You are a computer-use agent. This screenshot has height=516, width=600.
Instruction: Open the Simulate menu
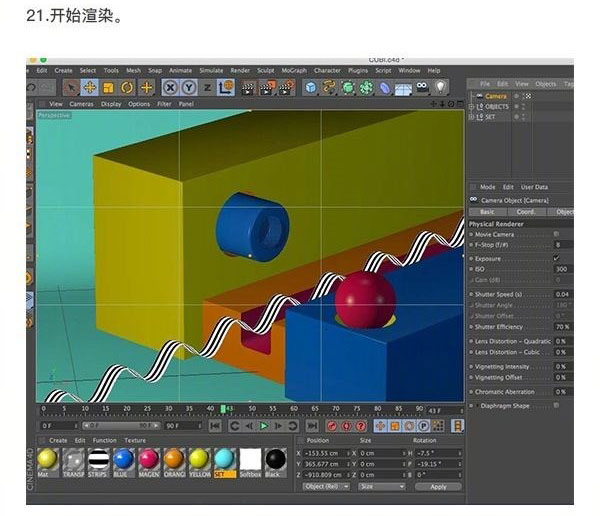tap(211, 70)
